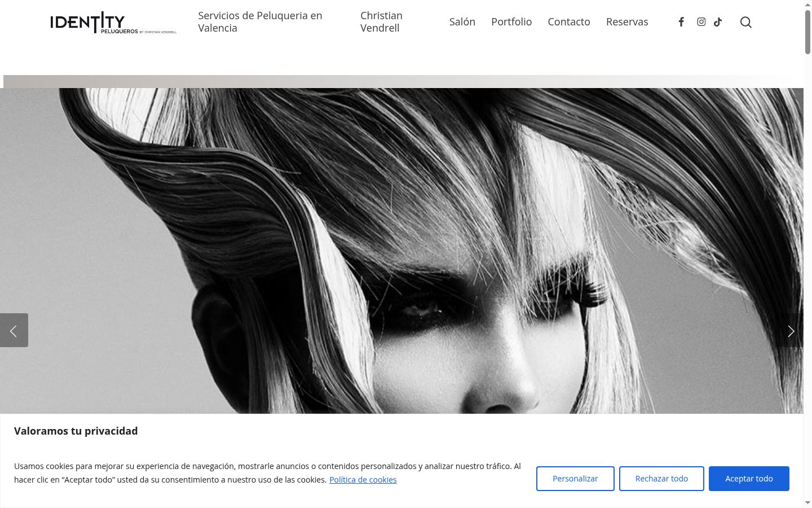The height and width of the screenshot is (508, 812).
Task: Open the Instagram social icon
Action: (x=701, y=22)
